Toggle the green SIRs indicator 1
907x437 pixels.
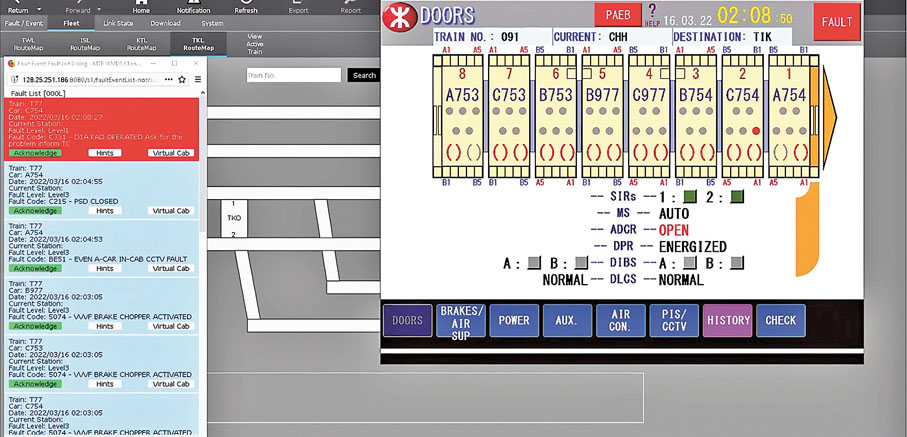(689, 197)
